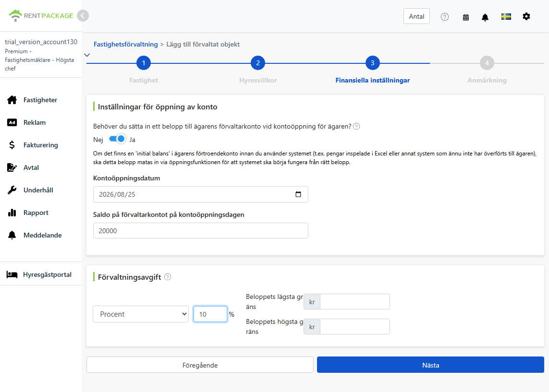Follow the Fastighetsförvaltning breadcrumb link
549x392 pixels.
pyautogui.click(x=126, y=45)
